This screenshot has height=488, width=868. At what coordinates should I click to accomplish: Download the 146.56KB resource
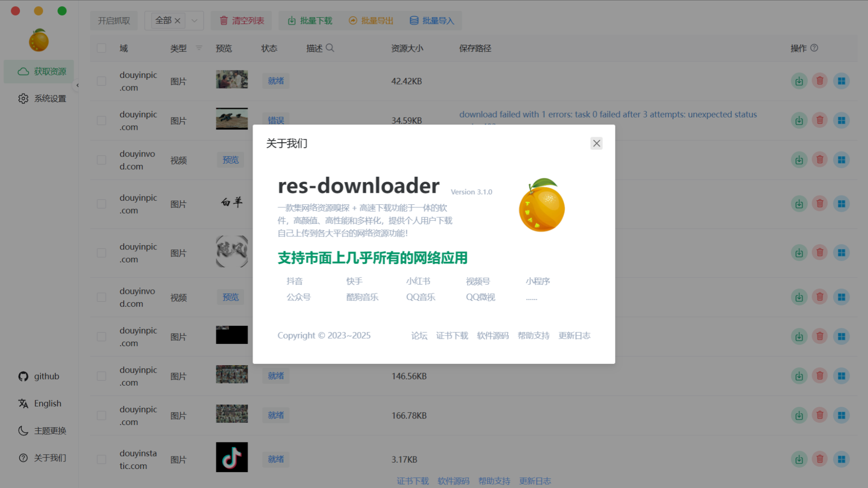click(799, 376)
